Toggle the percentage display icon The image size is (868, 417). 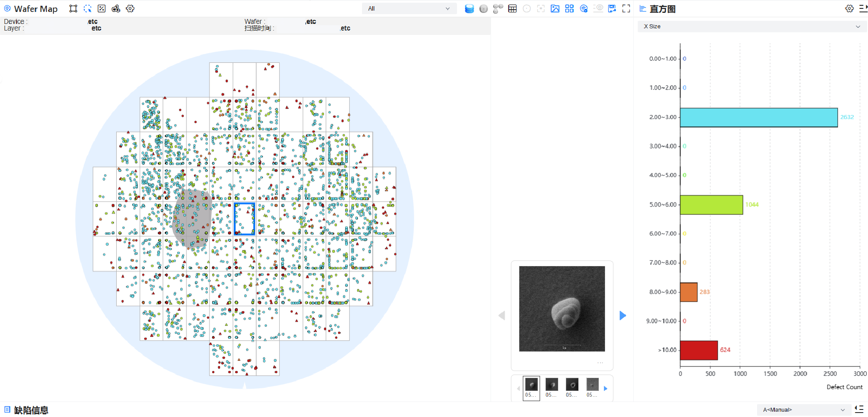coord(102,8)
